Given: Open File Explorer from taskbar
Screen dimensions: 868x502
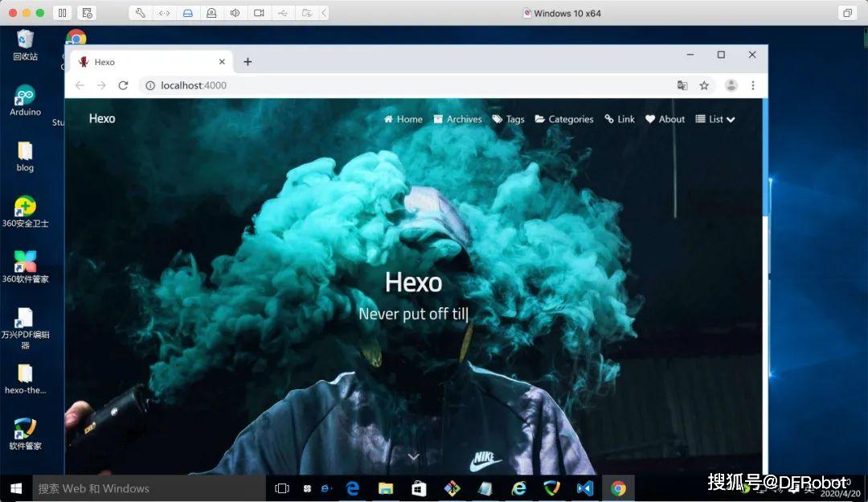Looking at the screenshot, I should pyautogui.click(x=386, y=488).
